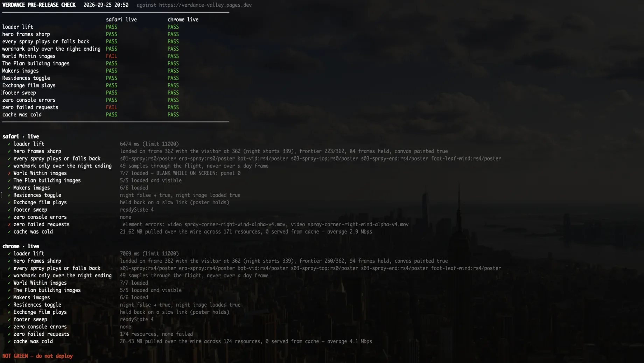Click the green check beside chrome cache was cold
Screen dimensions: 644x363
9,341
